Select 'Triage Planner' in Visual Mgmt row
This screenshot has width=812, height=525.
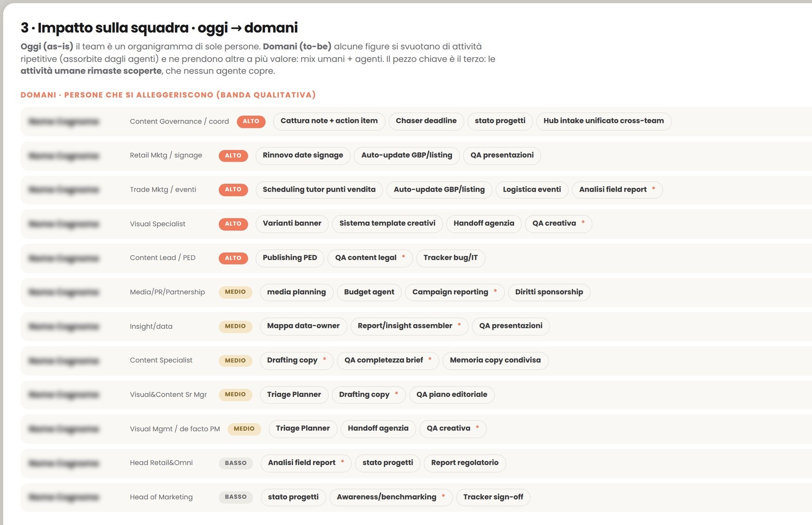tap(303, 429)
